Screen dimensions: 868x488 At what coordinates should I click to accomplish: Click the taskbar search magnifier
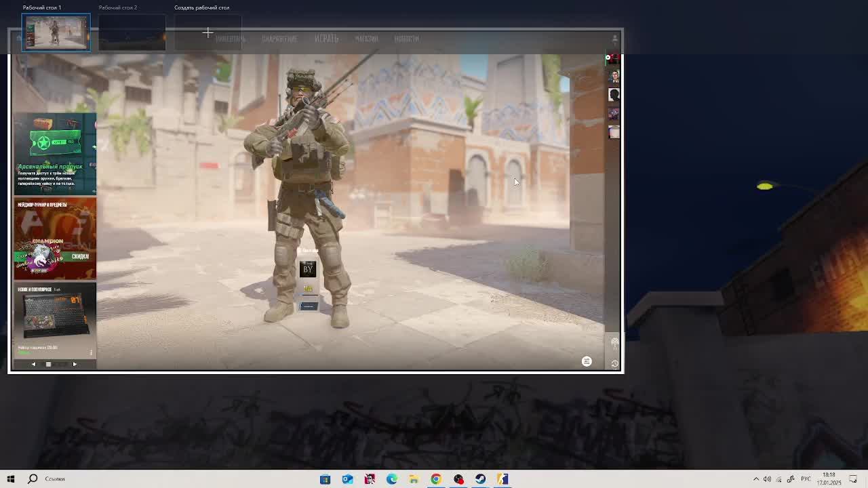coord(33,479)
